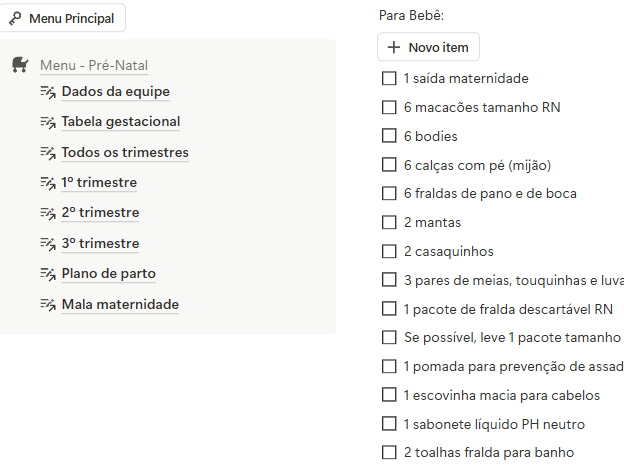Check '6 macacões tamanho RN' checkbox
Screen dimensions: 624x467
(389, 107)
